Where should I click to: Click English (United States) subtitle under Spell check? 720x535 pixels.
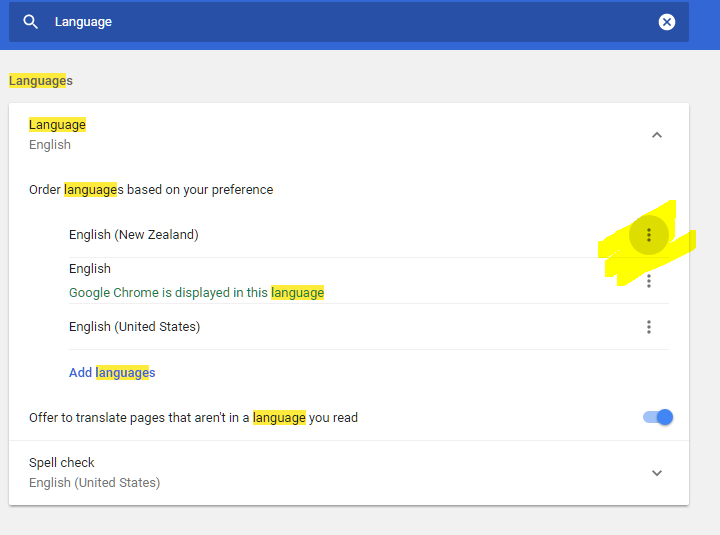[x=94, y=483]
